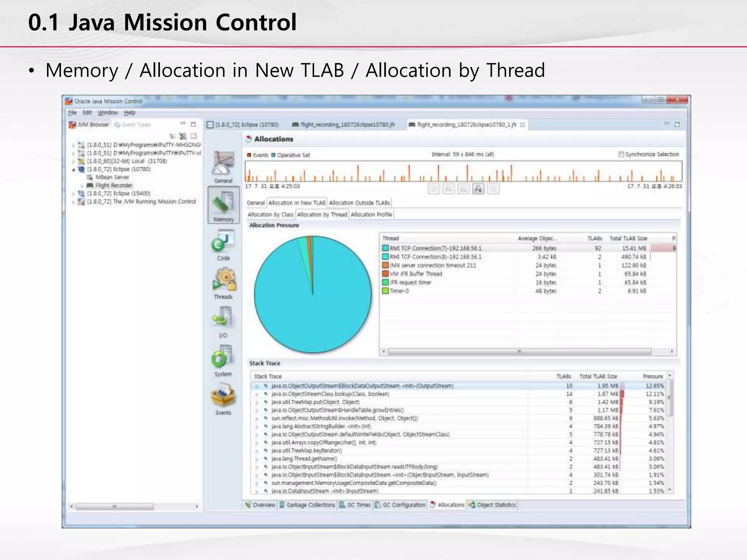Click the thread table horizontal scrollbar
Screen dimensions: 747x560
[x=519, y=351]
